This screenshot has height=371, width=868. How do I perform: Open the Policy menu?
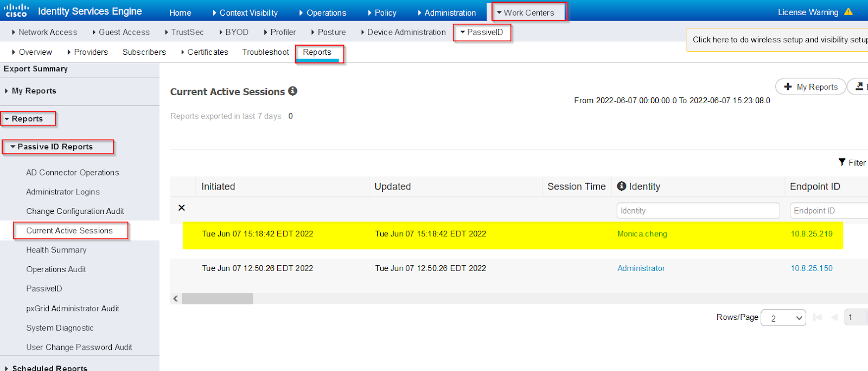tap(382, 12)
